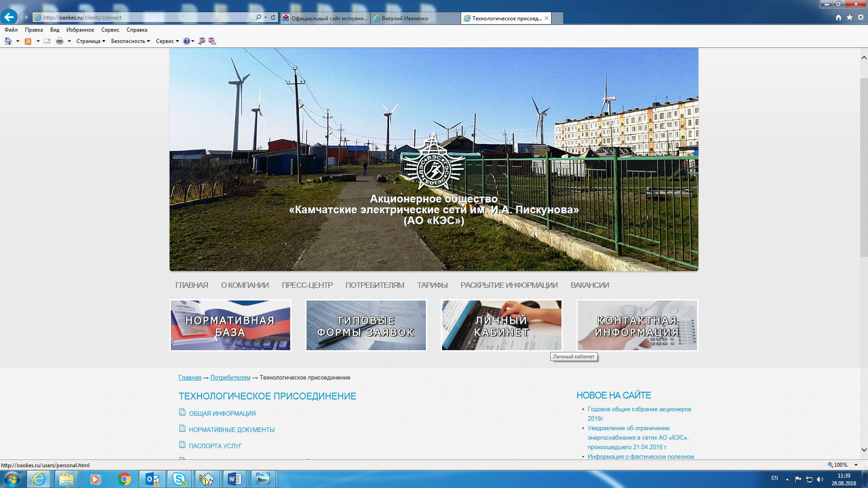
Task: Click the Refresh page icon
Action: pyautogui.click(x=273, y=17)
